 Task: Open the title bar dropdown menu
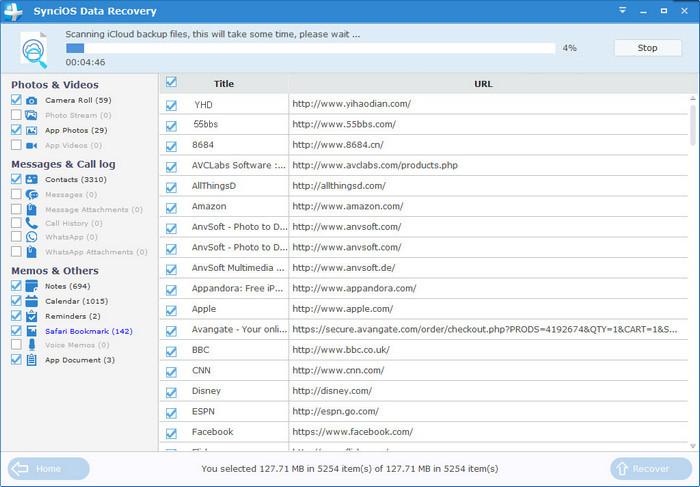click(622, 10)
